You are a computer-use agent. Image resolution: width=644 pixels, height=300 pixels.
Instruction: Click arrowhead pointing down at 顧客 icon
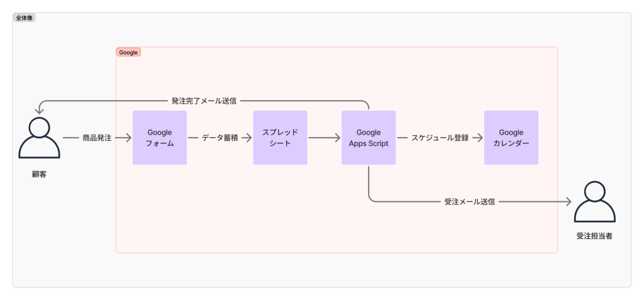(x=39, y=111)
